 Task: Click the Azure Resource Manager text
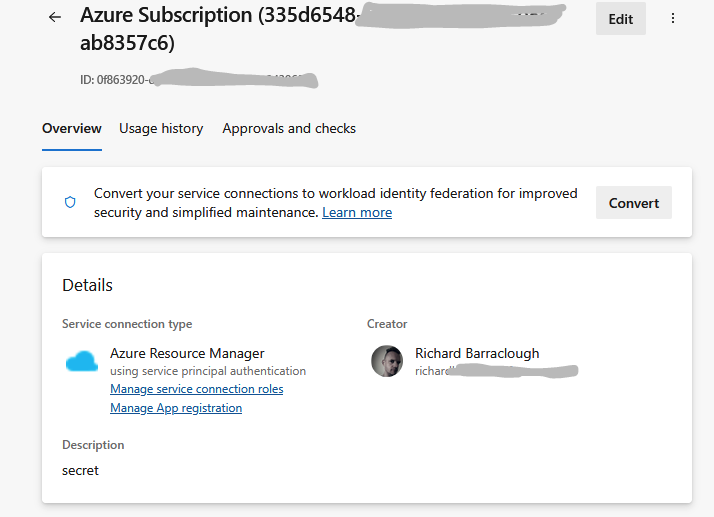(x=187, y=353)
